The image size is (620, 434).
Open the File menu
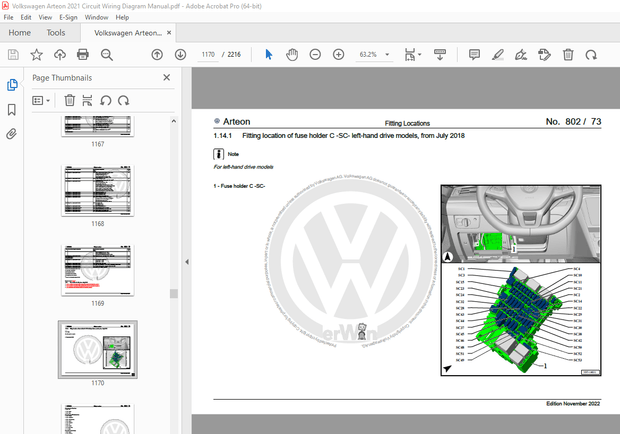point(8,17)
